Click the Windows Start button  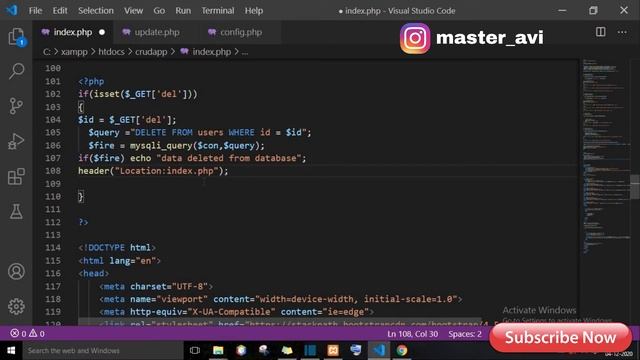[x=11, y=350]
